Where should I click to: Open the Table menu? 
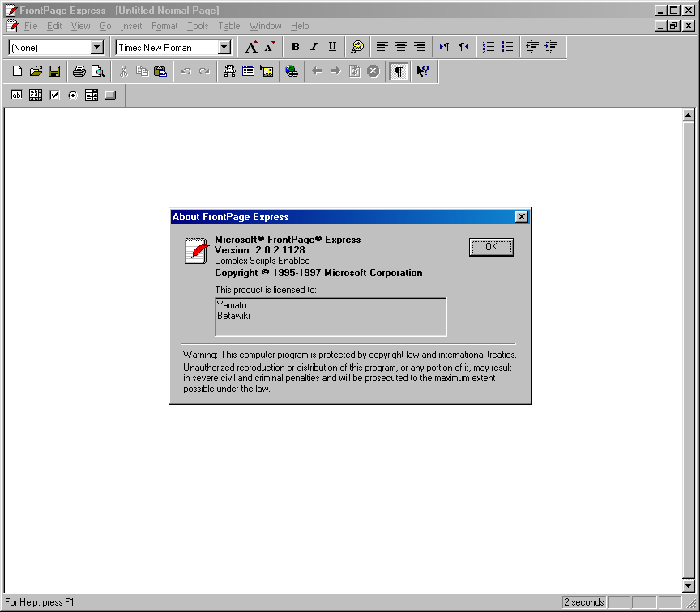[229, 26]
